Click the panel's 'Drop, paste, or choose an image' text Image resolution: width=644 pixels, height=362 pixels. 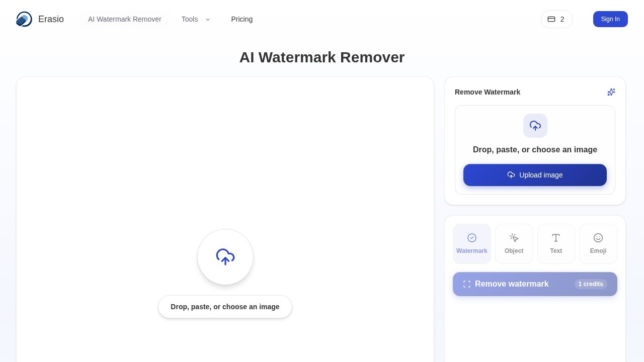point(535,150)
